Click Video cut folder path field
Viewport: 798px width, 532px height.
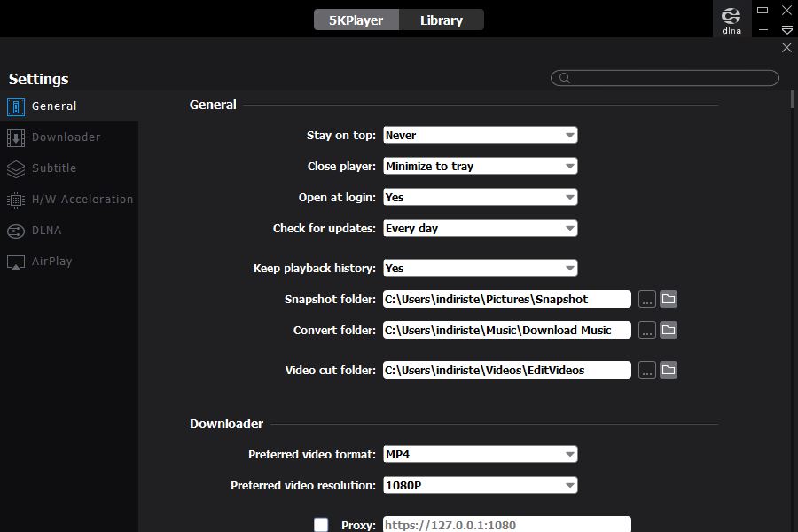click(x=507, y=370)
